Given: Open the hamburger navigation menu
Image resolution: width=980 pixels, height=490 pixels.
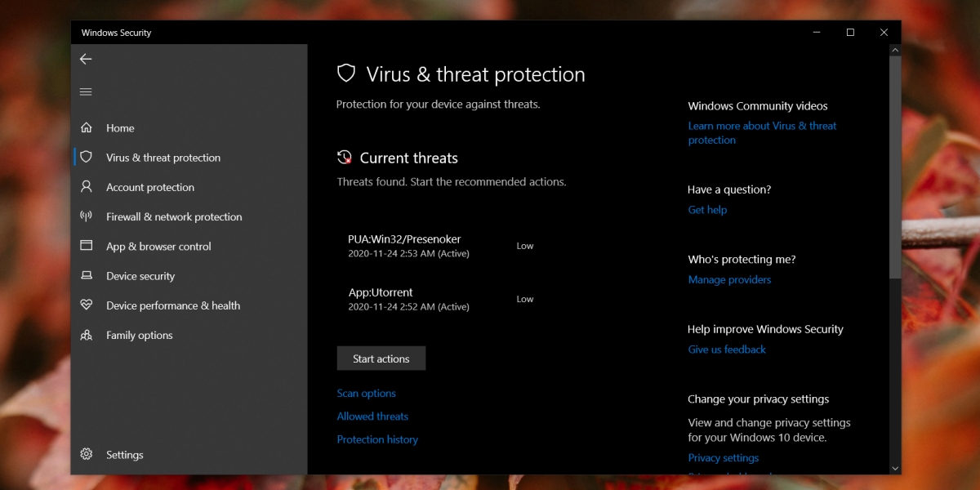Looking at the screenshot, I should (x=86, y=92).
